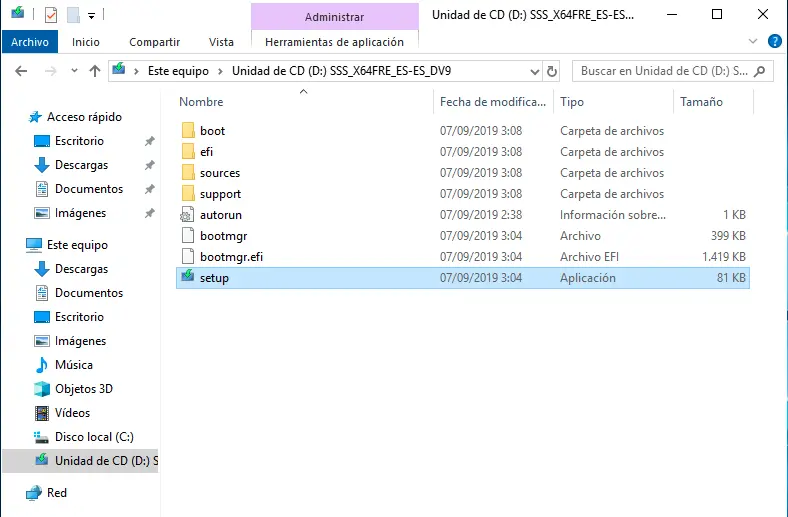Click the 'Archivo EFI' type text
Screen dimensions: 788x517
(x=589, y=257)
